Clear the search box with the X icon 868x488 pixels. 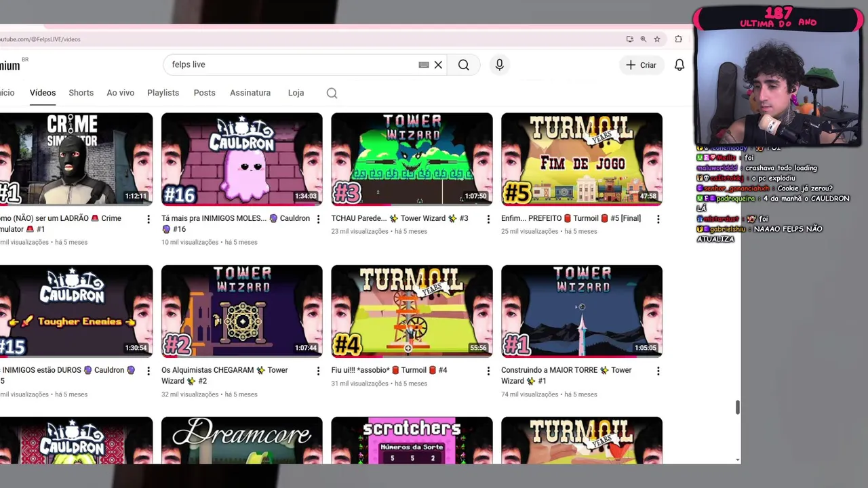(438, 65)
